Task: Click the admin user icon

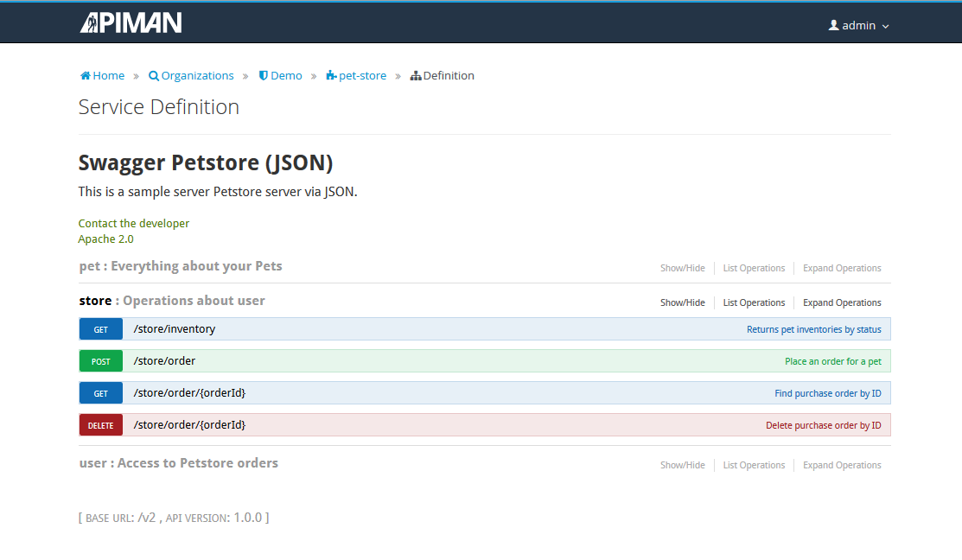Action: pyautogui.click(x=834, y=25)
